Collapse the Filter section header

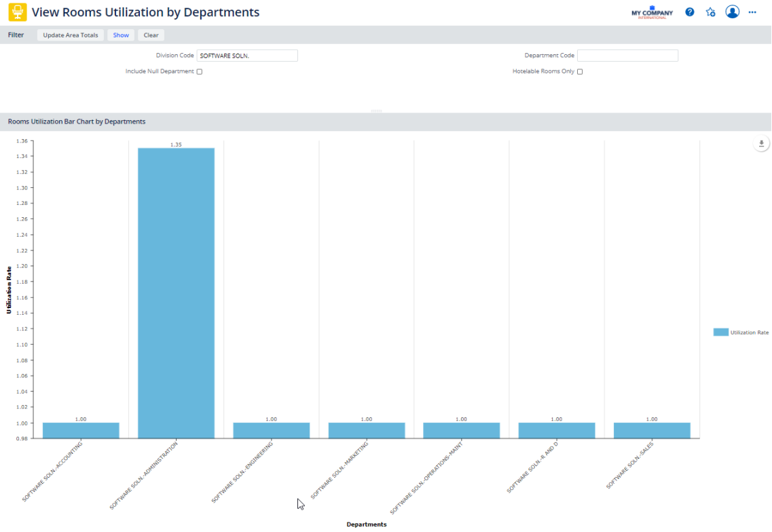coord(16,35)
